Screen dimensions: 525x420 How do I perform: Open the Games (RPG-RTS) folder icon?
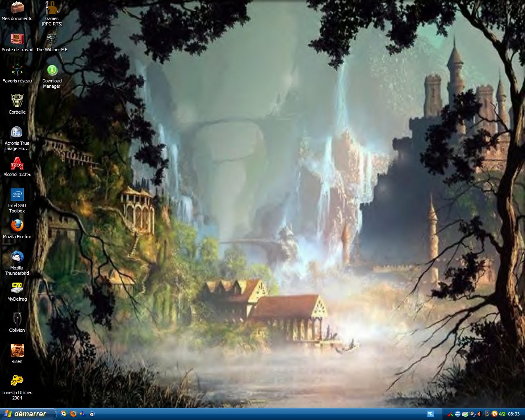52,14
